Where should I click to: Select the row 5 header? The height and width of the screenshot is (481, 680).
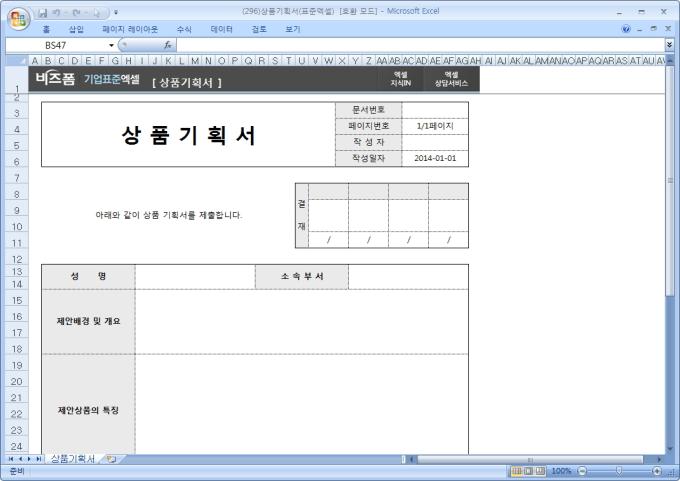pyautogui.click(x=16, y=145)
